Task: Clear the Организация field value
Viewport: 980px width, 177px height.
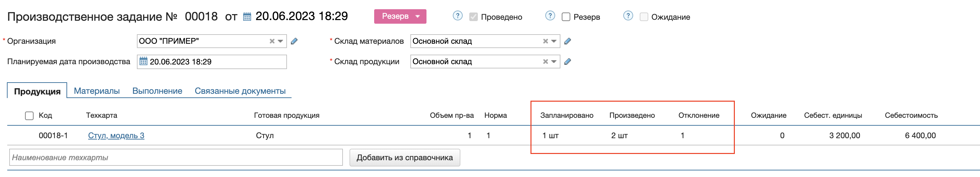Action: 272,41
